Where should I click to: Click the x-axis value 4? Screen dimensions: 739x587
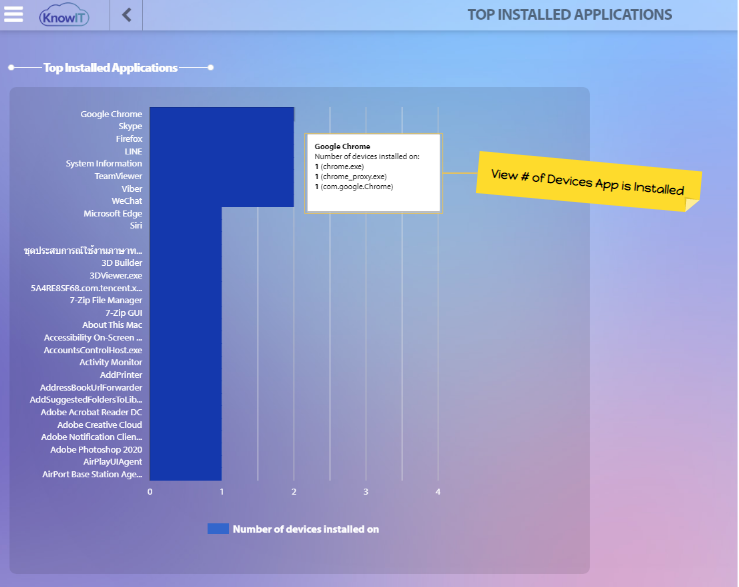[x=438, y=492]
